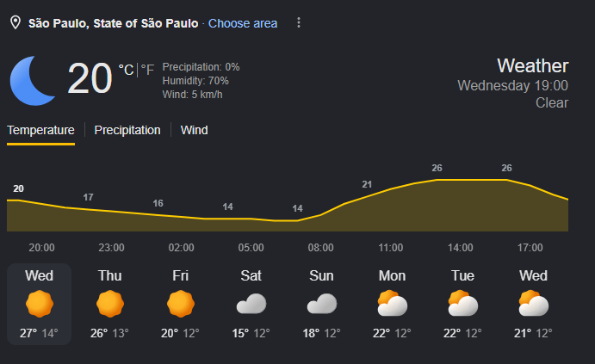Click the 08:00 time label on chart
Screen dimensions: 595x364
point(320,248)
